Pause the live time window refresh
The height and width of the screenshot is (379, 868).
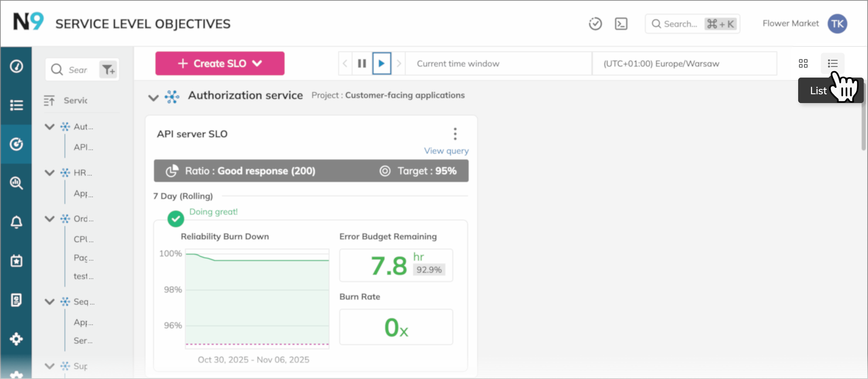[x=362, y=63]
